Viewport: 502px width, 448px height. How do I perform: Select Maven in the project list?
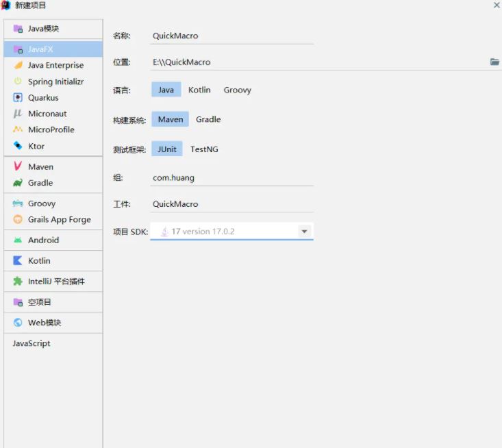tap(53, 166)
